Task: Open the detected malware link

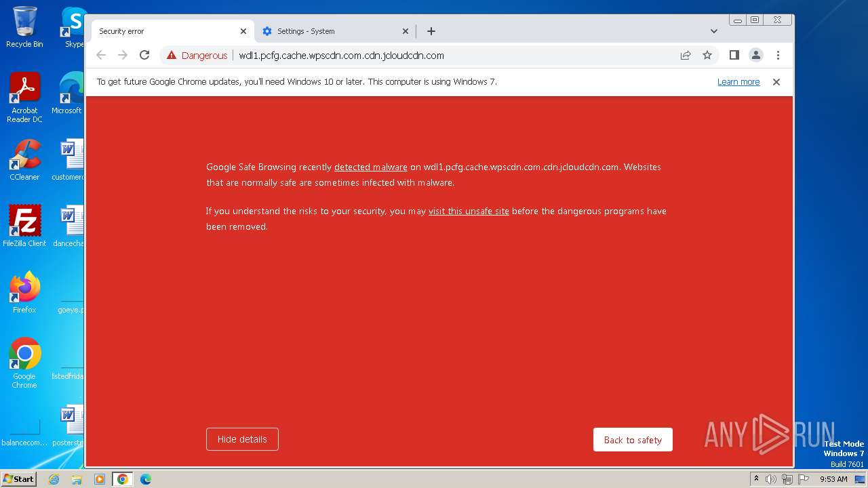Action: click(x=371, y=167)
